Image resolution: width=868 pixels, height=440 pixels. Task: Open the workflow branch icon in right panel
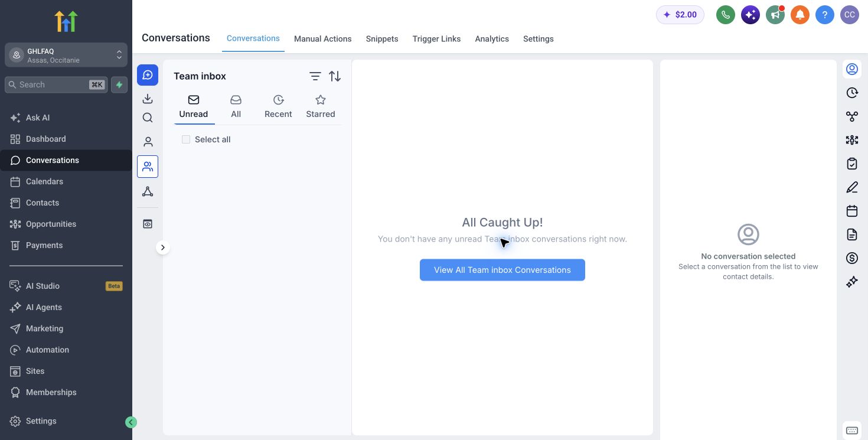pos(851,116)
